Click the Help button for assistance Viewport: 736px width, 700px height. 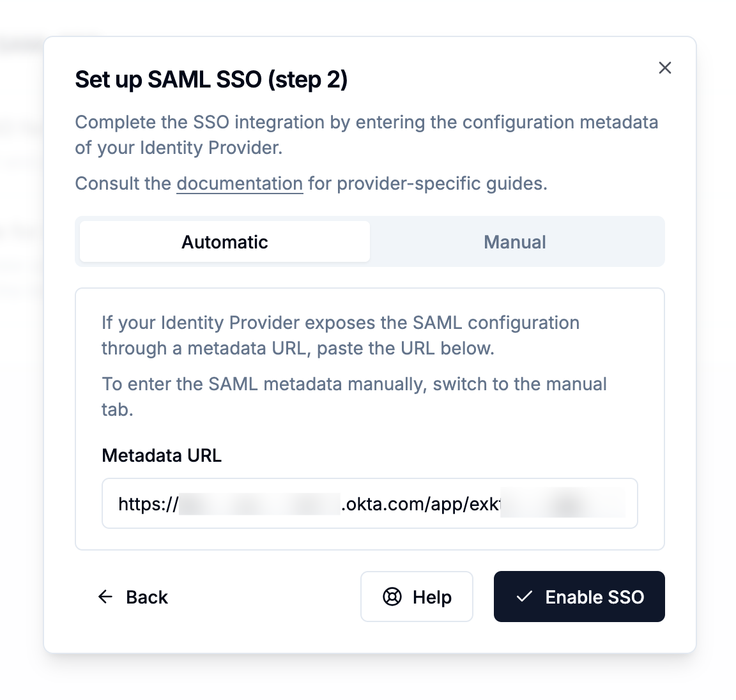pyautogui.click(x=417, y=597)
